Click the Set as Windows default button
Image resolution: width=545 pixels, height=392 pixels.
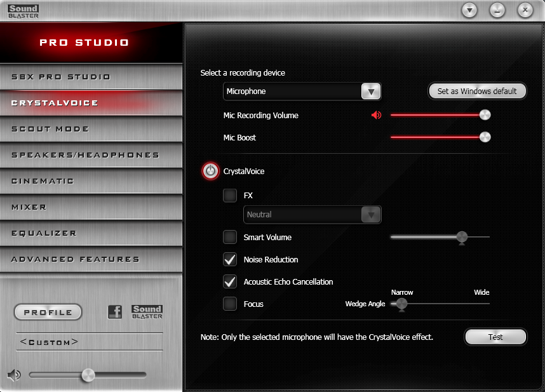477,91
